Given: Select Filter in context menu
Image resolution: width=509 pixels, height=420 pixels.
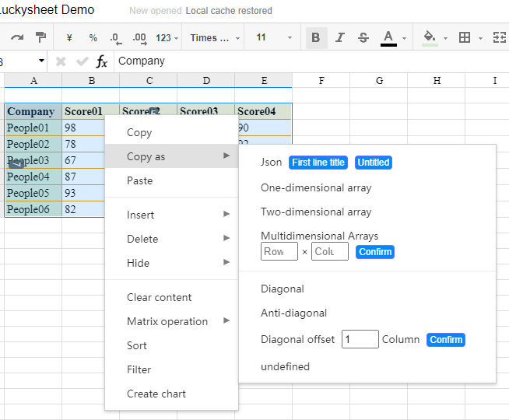Looking at the screenshot, I should [171, 369].
